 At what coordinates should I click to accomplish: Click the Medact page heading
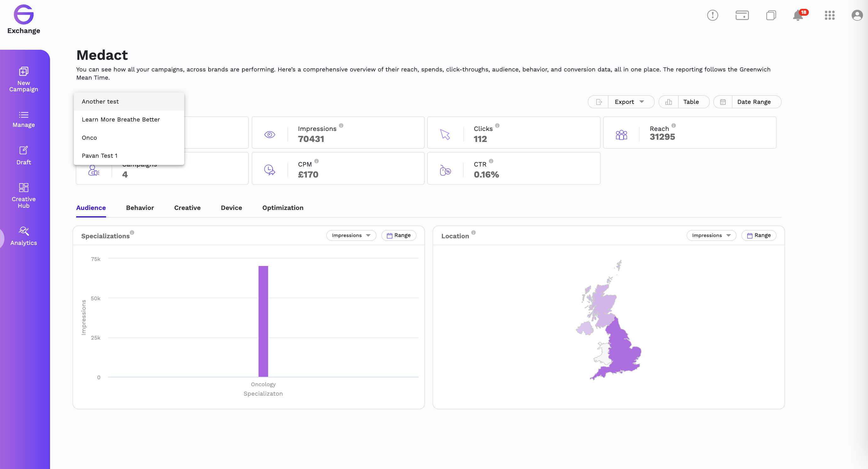pos(102,55)
